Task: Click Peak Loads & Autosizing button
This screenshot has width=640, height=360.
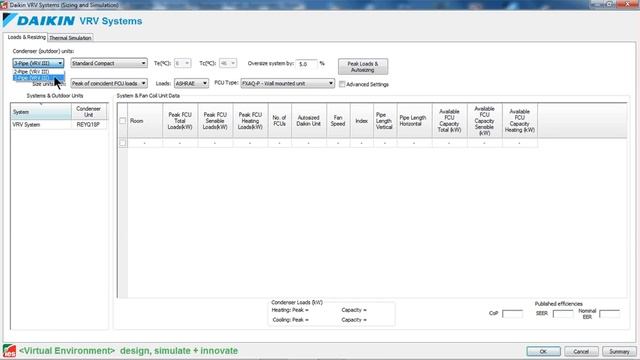Action: tap(363, 67)
